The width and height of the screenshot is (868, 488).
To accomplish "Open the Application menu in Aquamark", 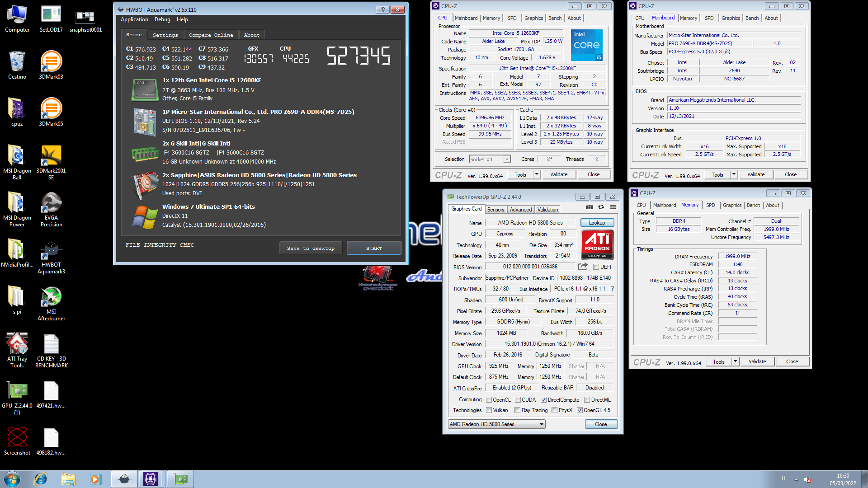I will 134,19.
